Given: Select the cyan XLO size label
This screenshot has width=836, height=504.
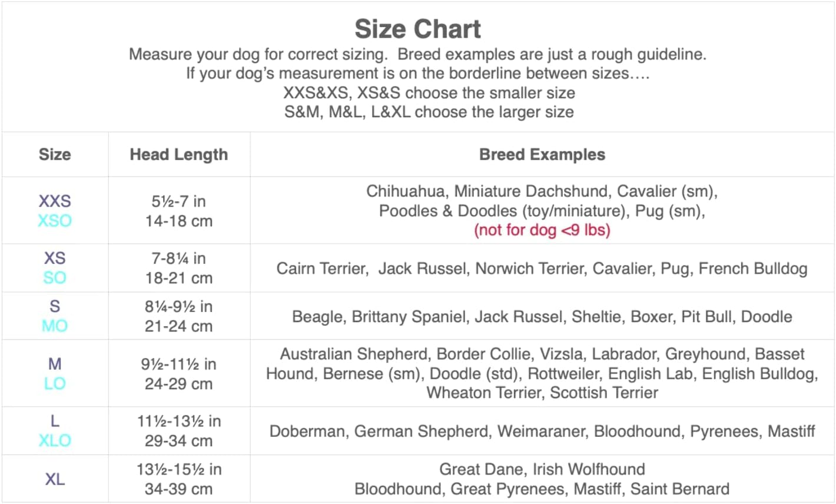Looking at the screenshot, I should click(x=55, y=440).
